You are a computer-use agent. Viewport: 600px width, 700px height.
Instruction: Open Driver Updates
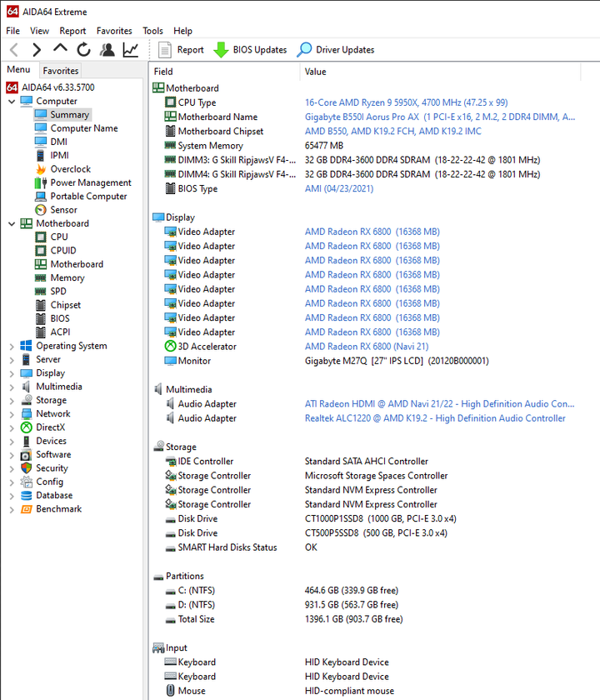tap(335, 49)
